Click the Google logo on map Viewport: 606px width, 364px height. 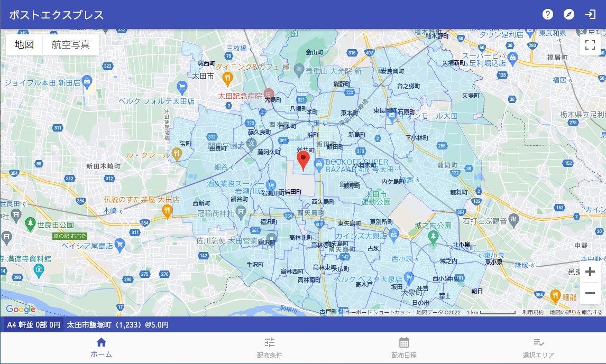21,309
